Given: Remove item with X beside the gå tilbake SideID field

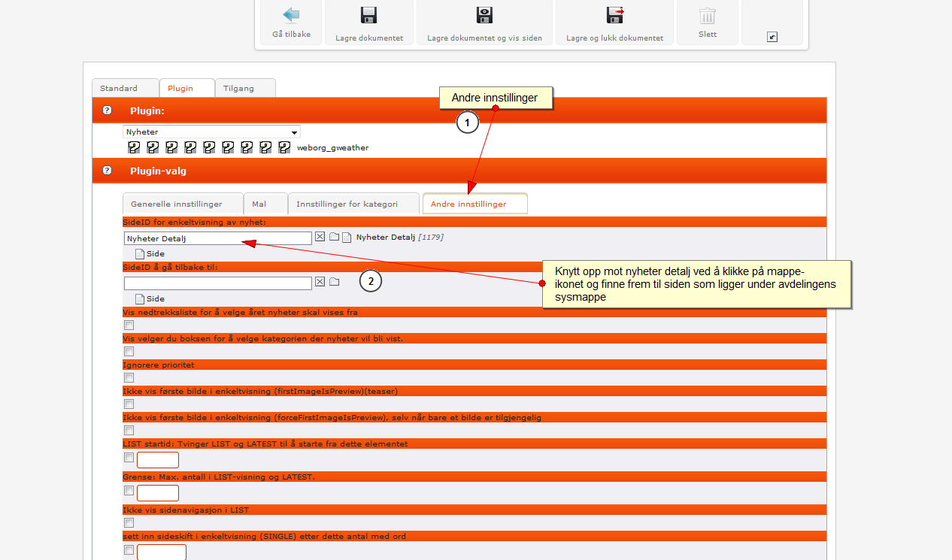Looking at the screenshot, I should point(320,282).
